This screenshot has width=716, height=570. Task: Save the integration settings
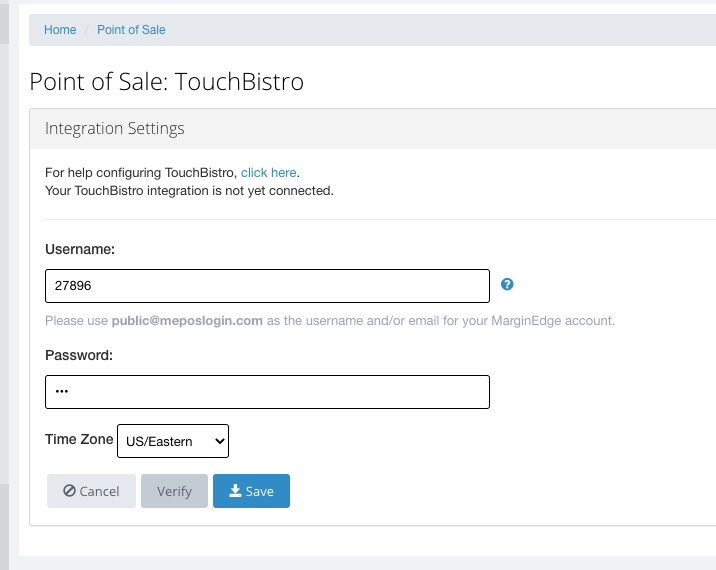tap(251, 491)
